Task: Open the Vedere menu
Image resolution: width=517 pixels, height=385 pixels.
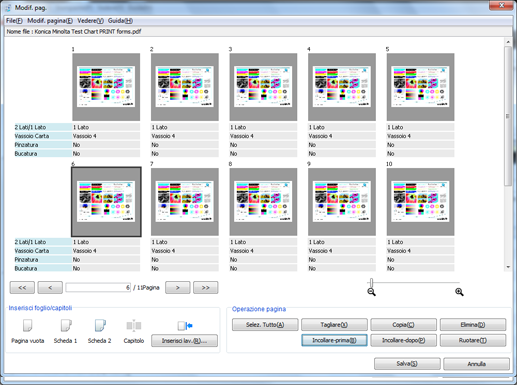Action: point(90,21)
